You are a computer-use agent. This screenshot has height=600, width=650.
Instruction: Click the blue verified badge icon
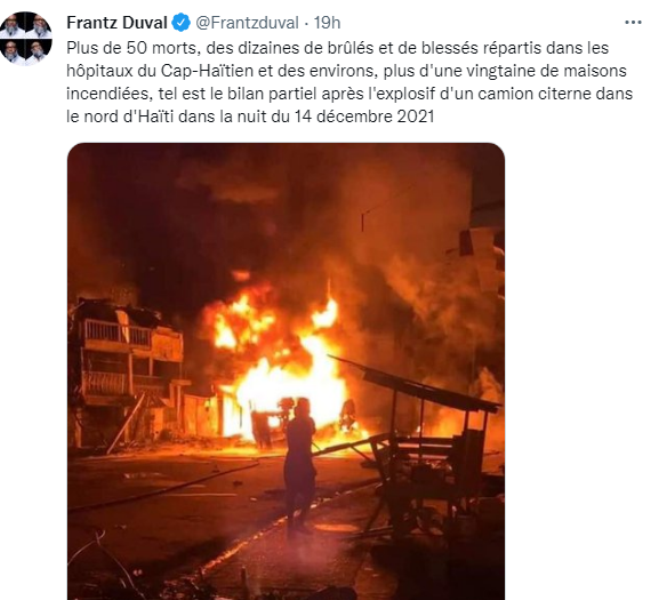pos(181,22)
